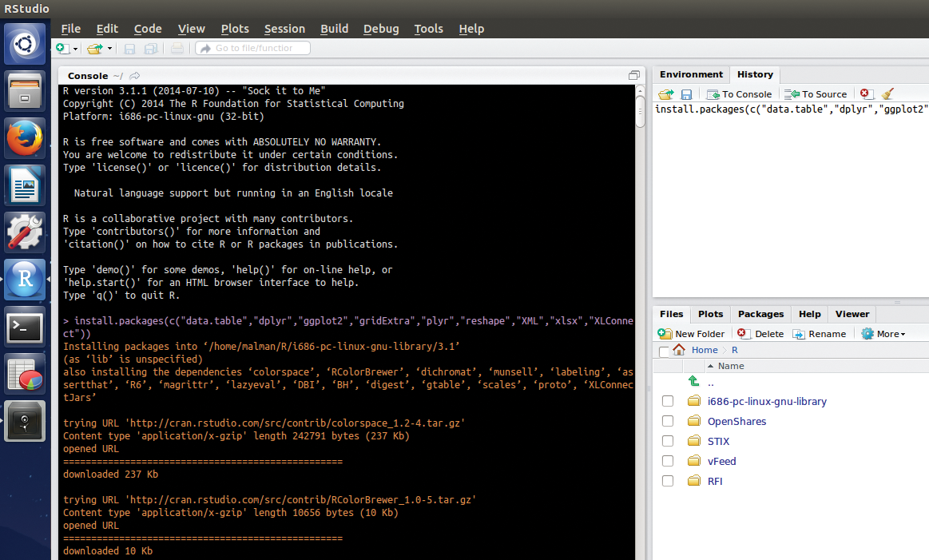The width and height of the screenshot is (929, 560).
Task: Remove selected history entry with the red X icon
Action: click(x=865, y=93)
